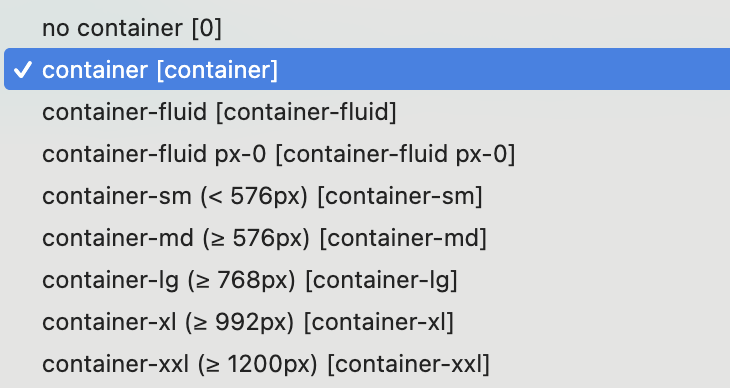Click the entry whose class is [container-md]
This screenshot has height=388, width=730.
(x=367, y=238)
